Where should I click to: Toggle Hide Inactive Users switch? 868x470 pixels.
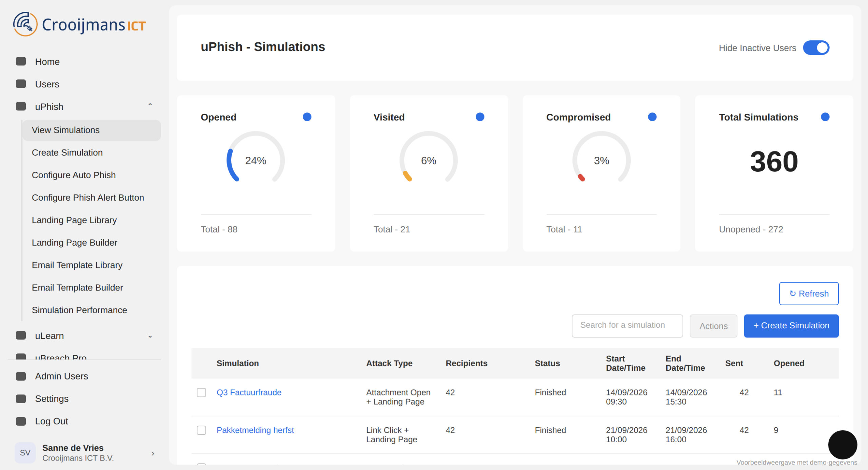coord(816,48)
